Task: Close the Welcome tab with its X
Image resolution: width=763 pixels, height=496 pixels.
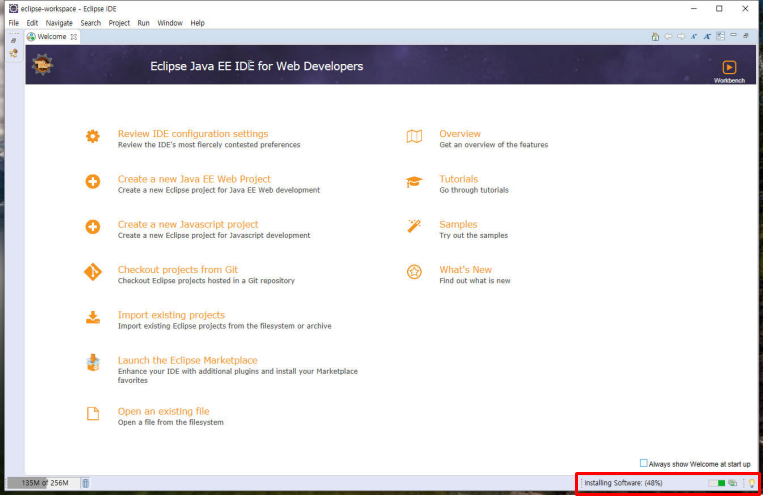Action: (74, 37)
